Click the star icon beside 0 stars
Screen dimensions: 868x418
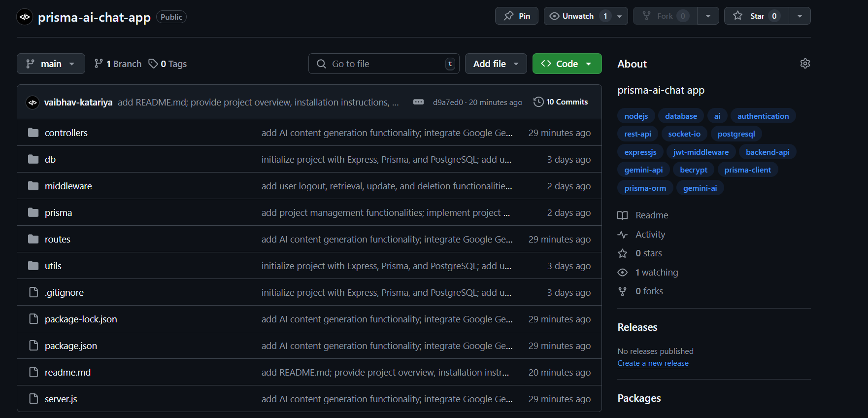(x=623, y=253)
